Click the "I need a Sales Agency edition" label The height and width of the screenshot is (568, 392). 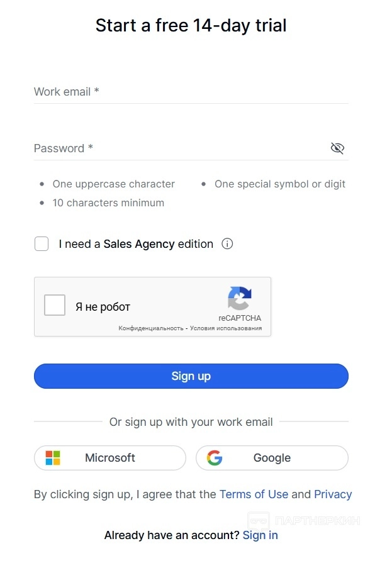[136, 244]
